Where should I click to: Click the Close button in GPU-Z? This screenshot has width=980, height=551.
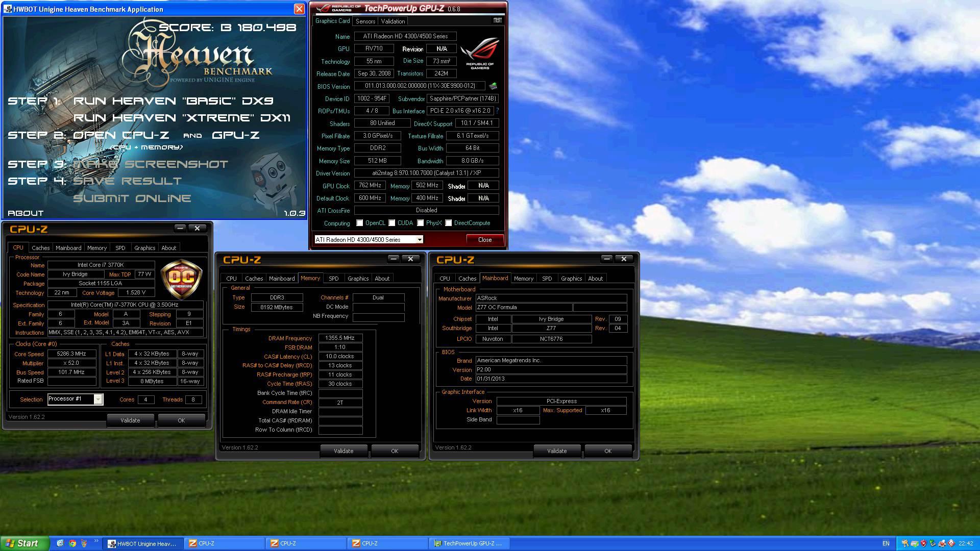[485, 239]
